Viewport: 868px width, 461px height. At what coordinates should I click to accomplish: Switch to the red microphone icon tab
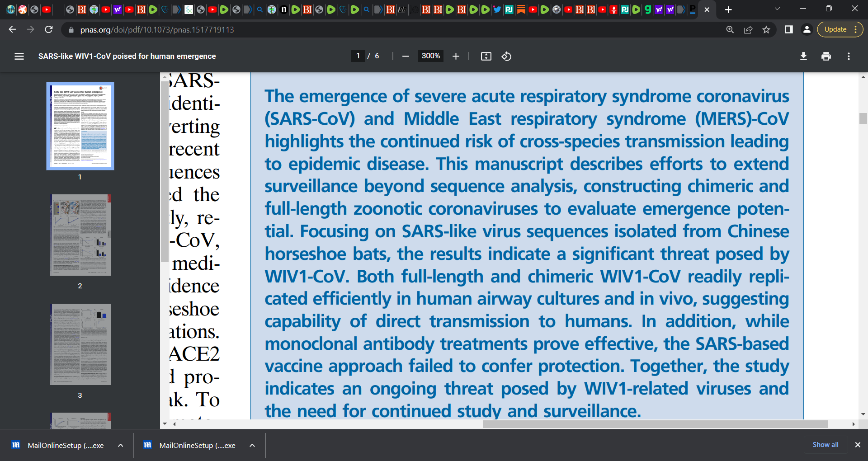[613, 9]
